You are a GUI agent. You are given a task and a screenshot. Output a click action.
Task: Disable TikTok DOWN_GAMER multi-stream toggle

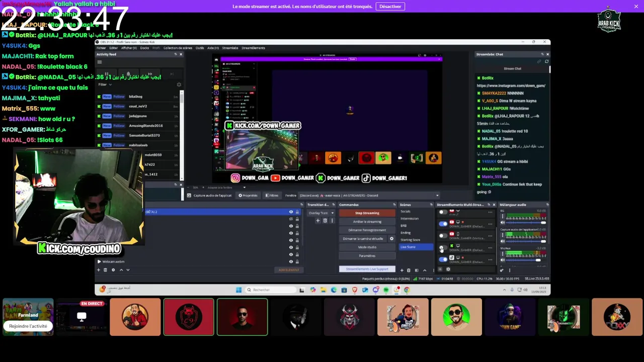[x=443, y=259]
